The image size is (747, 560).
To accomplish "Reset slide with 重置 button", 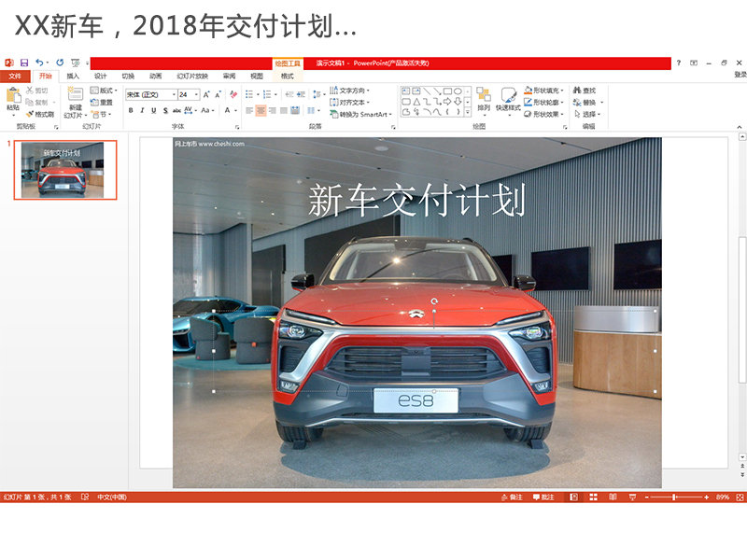I will pyautogui.click(x=102, y=103).
